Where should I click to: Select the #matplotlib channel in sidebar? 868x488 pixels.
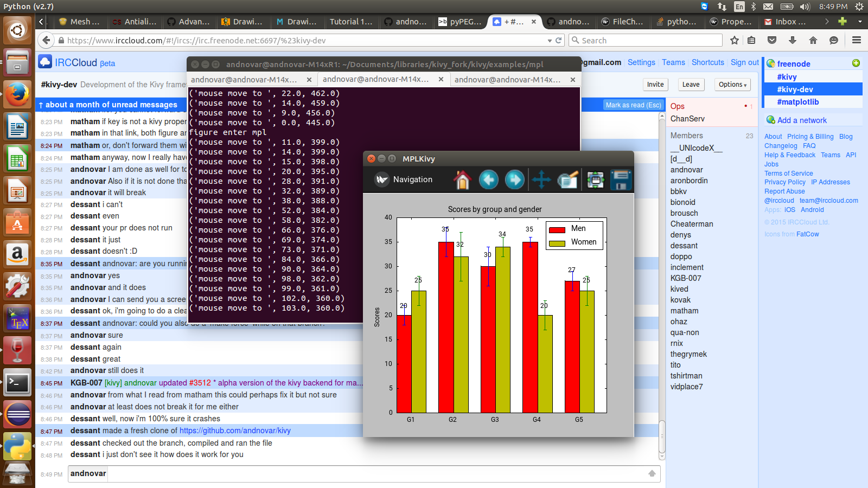(x=797, y=102)
